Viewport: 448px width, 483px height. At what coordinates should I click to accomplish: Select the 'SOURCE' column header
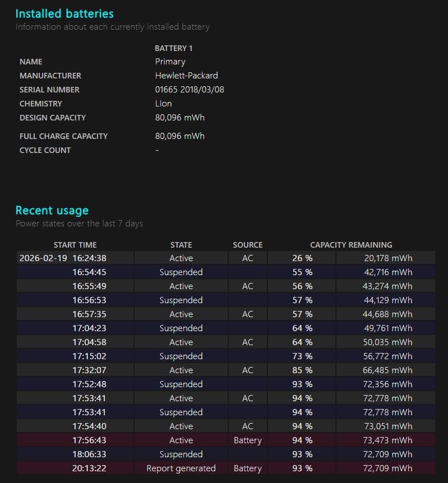point(247,245)
